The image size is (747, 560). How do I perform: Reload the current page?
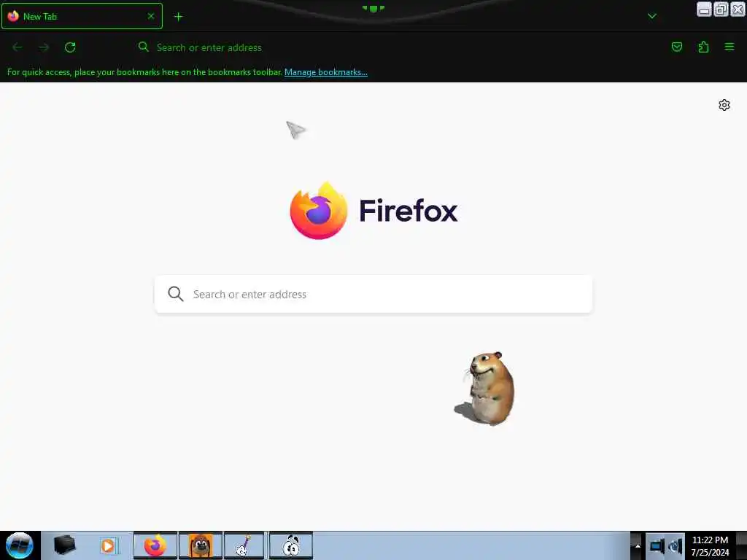(70, 47)
